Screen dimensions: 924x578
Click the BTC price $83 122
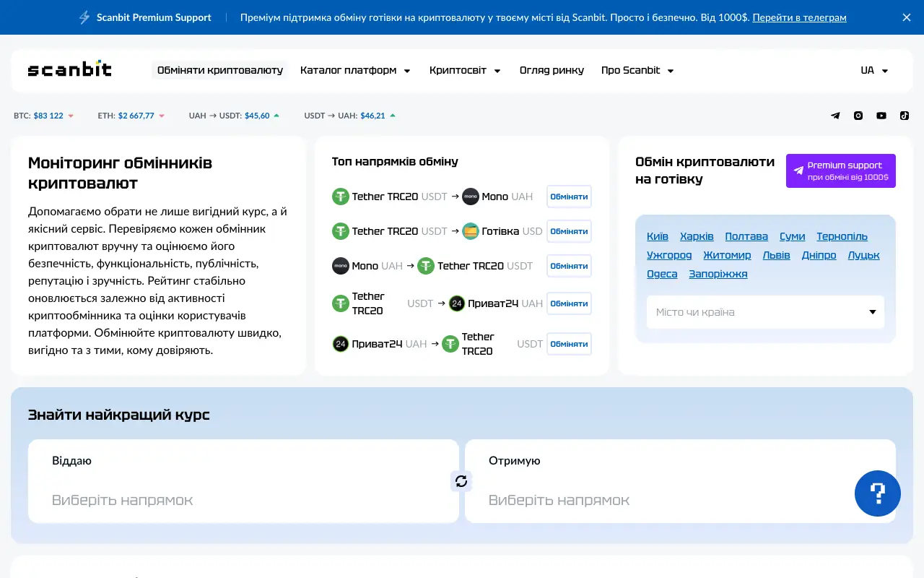[48, 116]
